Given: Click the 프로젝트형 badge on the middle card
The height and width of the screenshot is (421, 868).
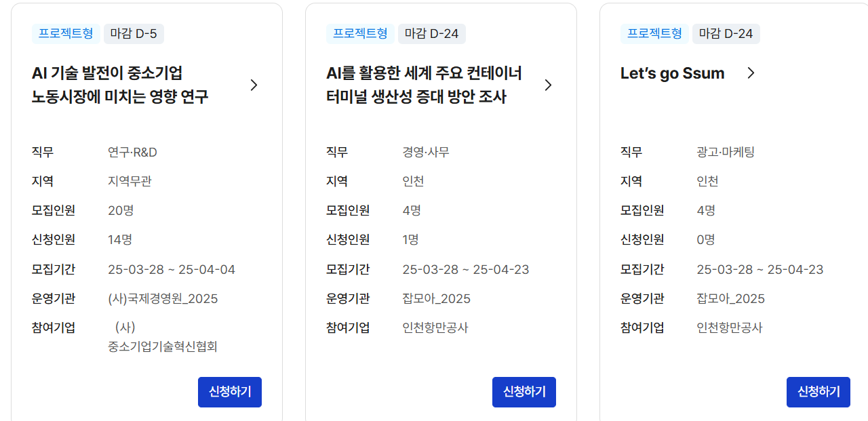Looking at the screenshot, I should click(360, 33).
